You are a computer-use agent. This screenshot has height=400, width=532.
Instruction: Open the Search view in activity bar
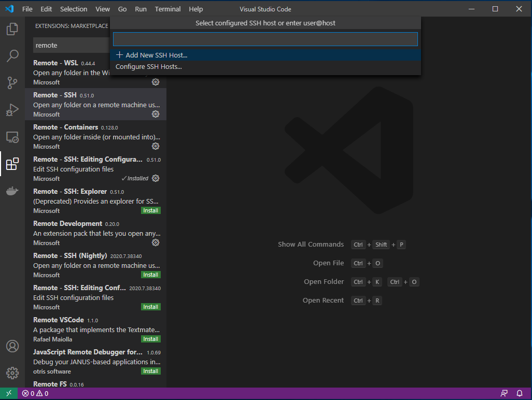pyautogui.click(x=12, y=56)
